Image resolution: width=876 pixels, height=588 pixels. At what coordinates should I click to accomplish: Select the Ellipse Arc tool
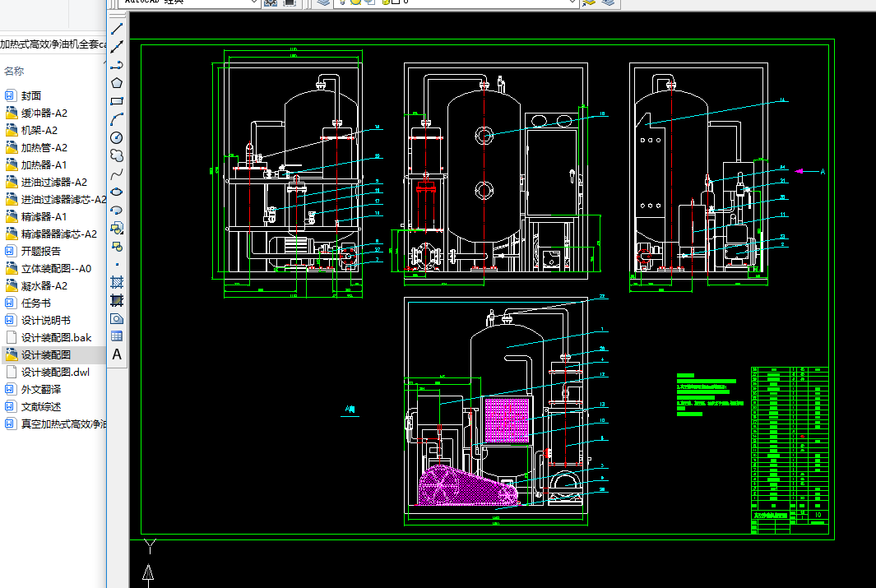tap(117, 210)
